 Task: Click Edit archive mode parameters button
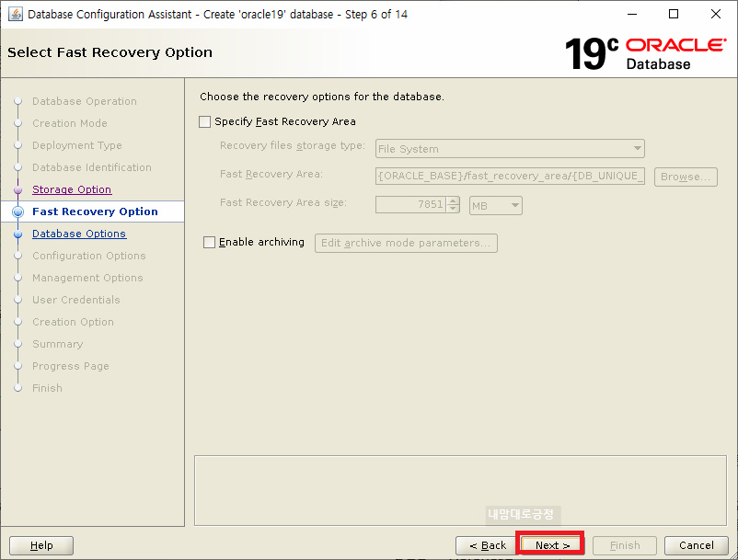pyautogui.click(x=406, y=243)
